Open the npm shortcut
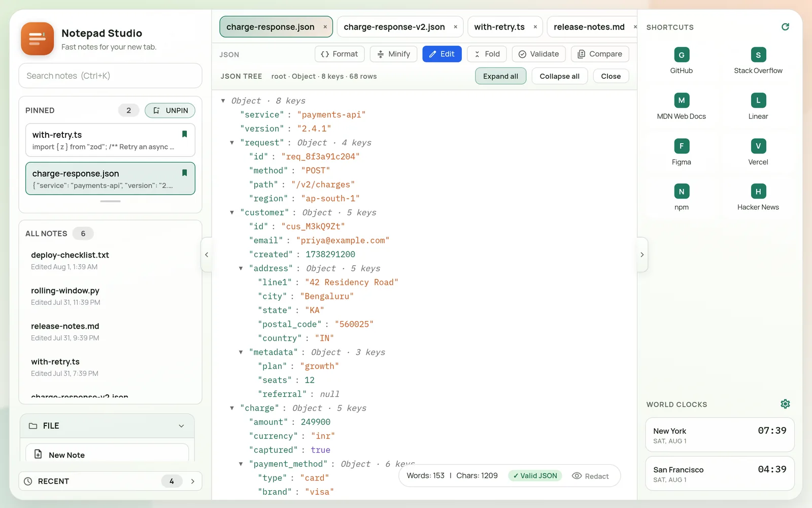Image resolution: width=812 pixels, height=508 pixels. click(x=681, y=197)
